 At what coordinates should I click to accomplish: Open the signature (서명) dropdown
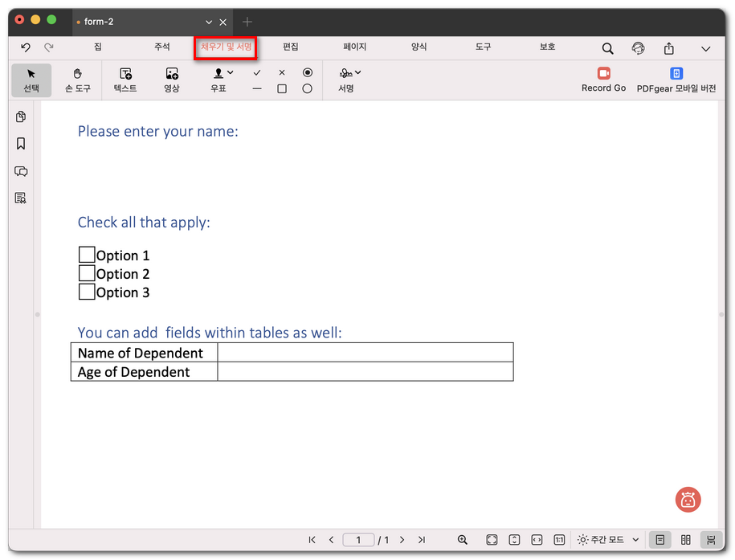tap(357, 73)
